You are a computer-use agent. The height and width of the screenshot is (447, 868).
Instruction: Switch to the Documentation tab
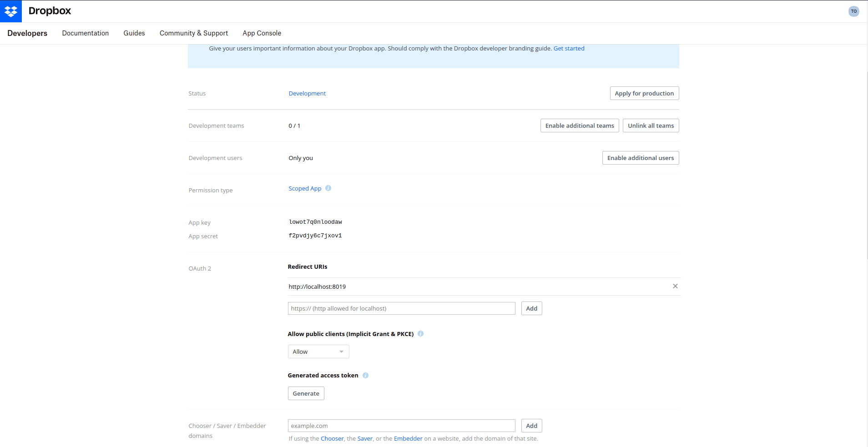(x=85, y=33)
